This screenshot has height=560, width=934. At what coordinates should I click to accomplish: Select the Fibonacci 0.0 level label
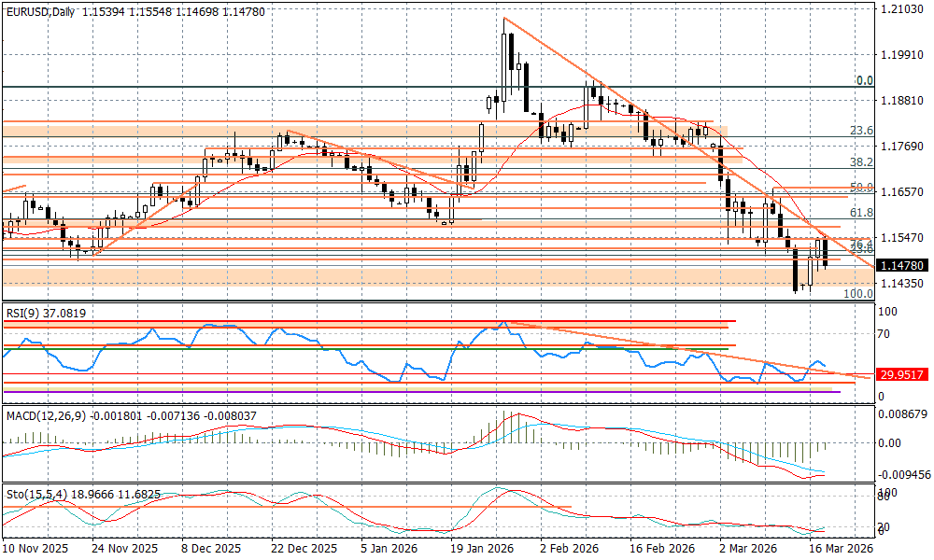(864, 81)
